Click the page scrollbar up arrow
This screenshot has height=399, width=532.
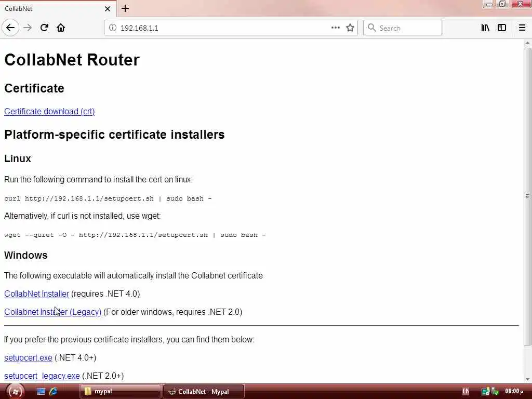(x=527, y=43)
